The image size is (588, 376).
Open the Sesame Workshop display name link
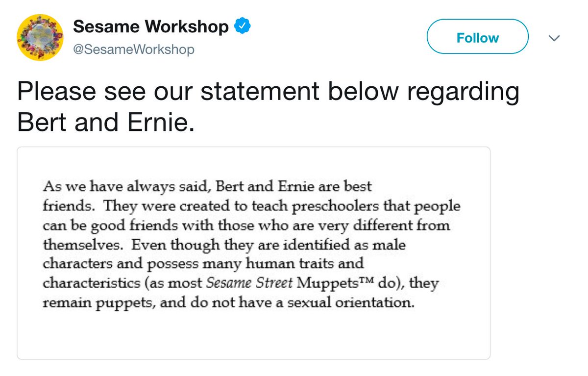(x=150, y=27)
